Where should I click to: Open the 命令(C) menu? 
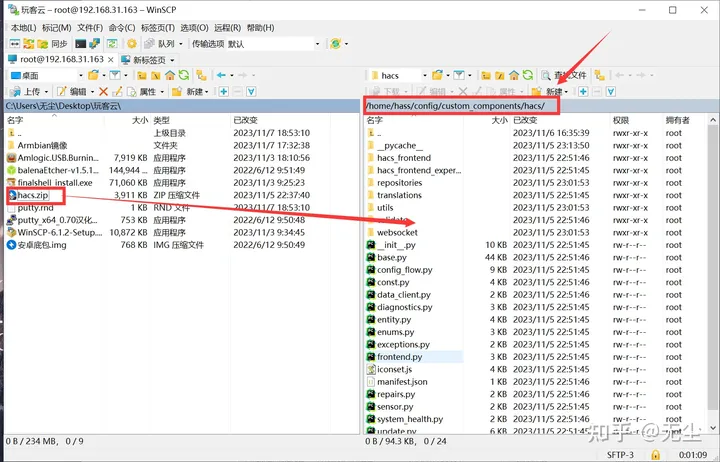tap(121, 28)
